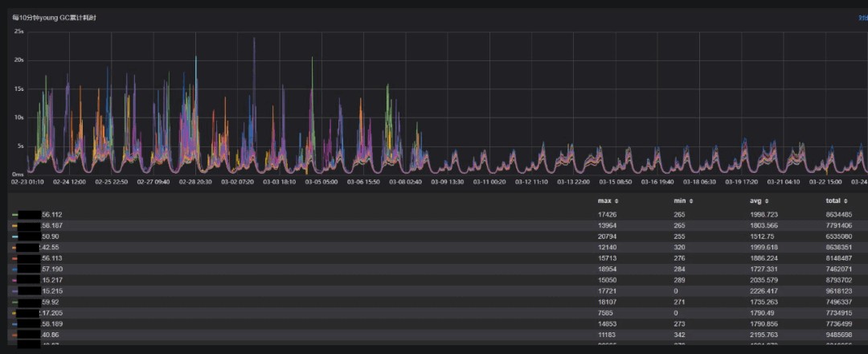868x354 pixels.
Task: Toggle visibility of series ending 57.190
Action: tap(51, 270)
